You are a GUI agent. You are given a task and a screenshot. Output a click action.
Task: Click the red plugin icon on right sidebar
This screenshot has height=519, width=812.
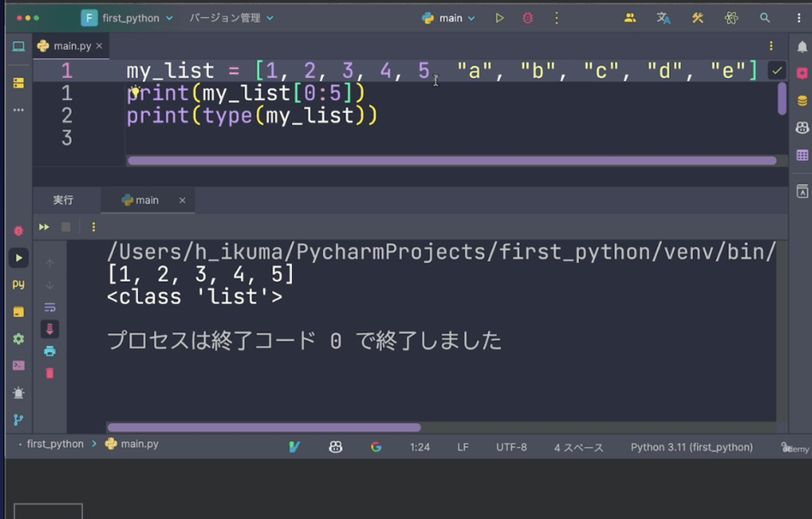point(802,73)
